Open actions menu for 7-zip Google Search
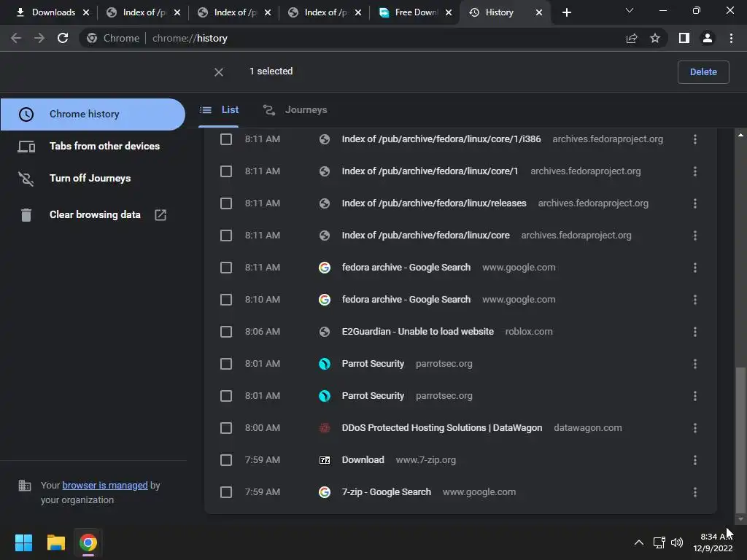Viewport: 747px width, 560px height. pyautogui.click(x=695, y=492)
